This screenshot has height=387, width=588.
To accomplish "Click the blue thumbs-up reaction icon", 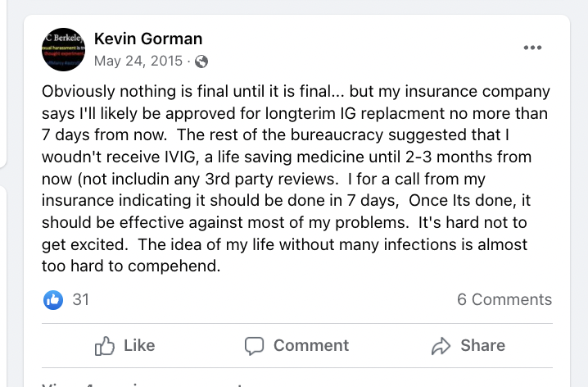I will 53,300.
